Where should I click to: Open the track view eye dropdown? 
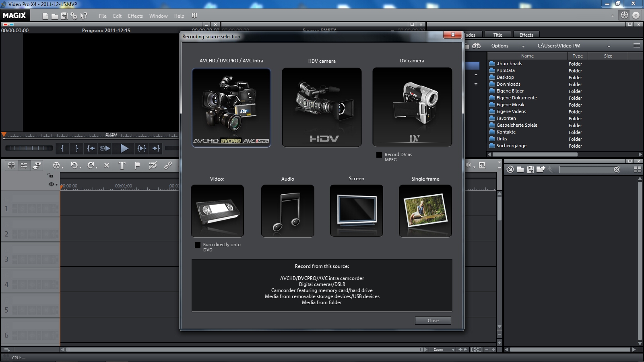point(53,184)
